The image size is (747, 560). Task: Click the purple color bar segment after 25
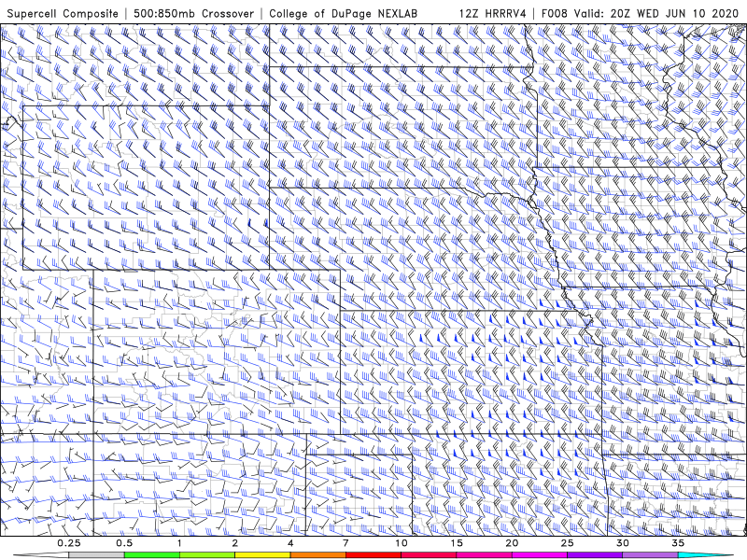(x=595, y=555)
